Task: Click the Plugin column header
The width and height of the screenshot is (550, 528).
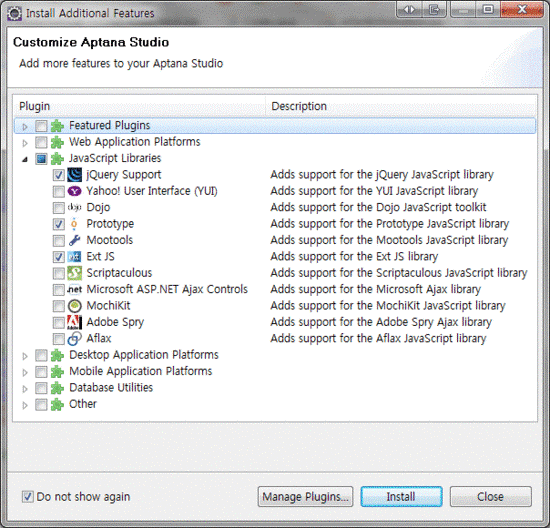Action: tap(139, 106)
